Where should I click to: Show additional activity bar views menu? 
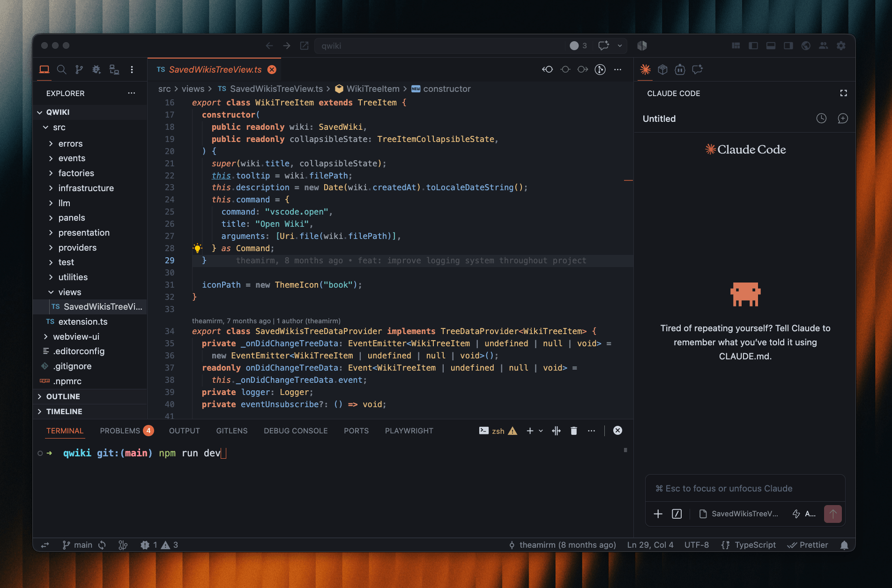(132, 70)
